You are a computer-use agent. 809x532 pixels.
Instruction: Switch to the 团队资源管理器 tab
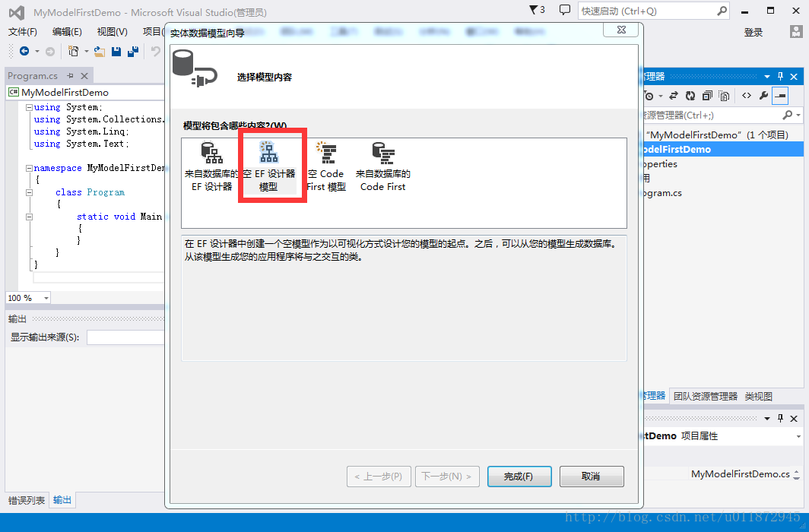pyautogui.click(x=706, y=396)
